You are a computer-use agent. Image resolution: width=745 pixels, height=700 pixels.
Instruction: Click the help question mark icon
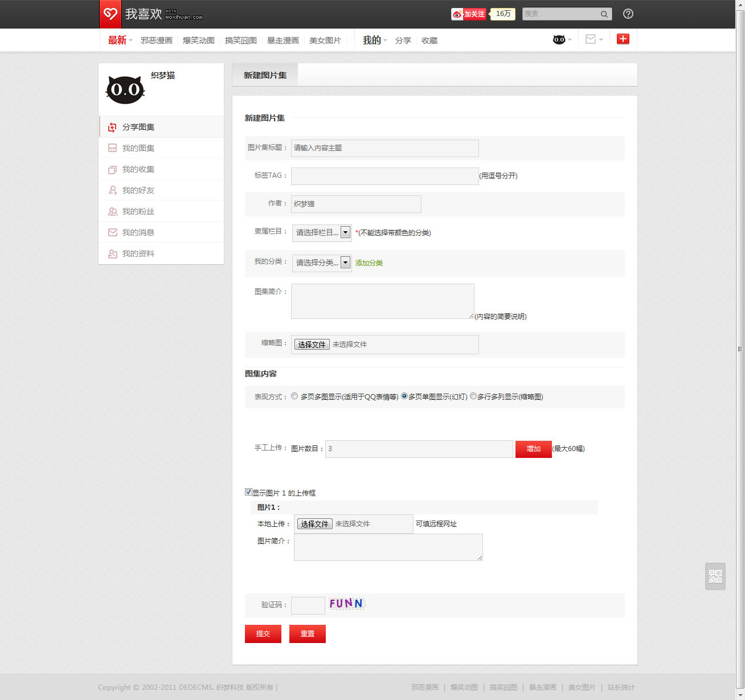click(x=628, y=14)
